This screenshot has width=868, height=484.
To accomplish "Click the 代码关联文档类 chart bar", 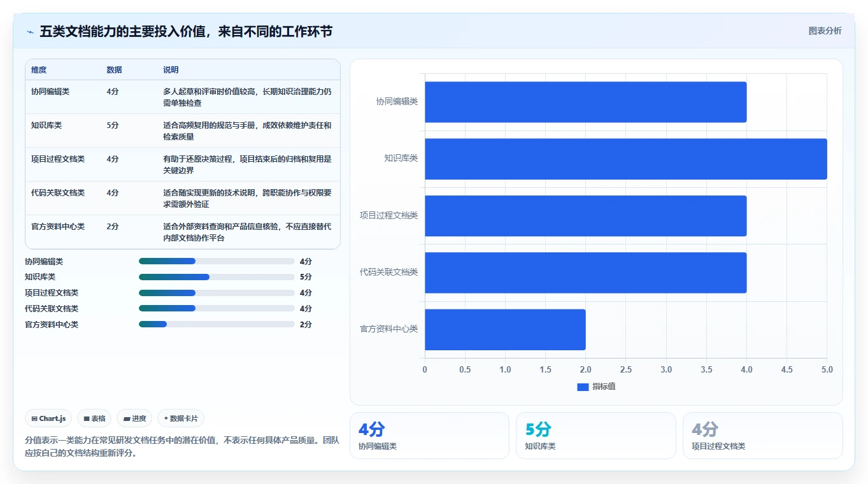I will coord(586,273).
